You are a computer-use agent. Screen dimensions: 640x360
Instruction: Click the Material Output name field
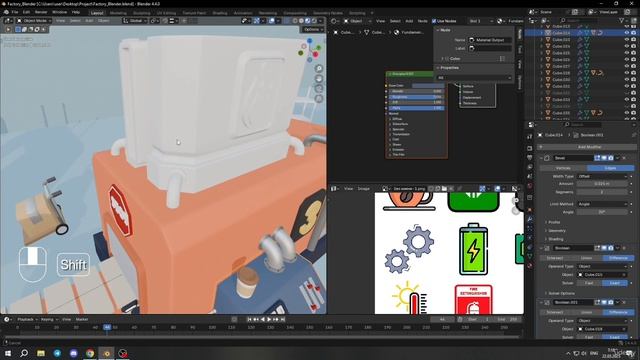489,40
